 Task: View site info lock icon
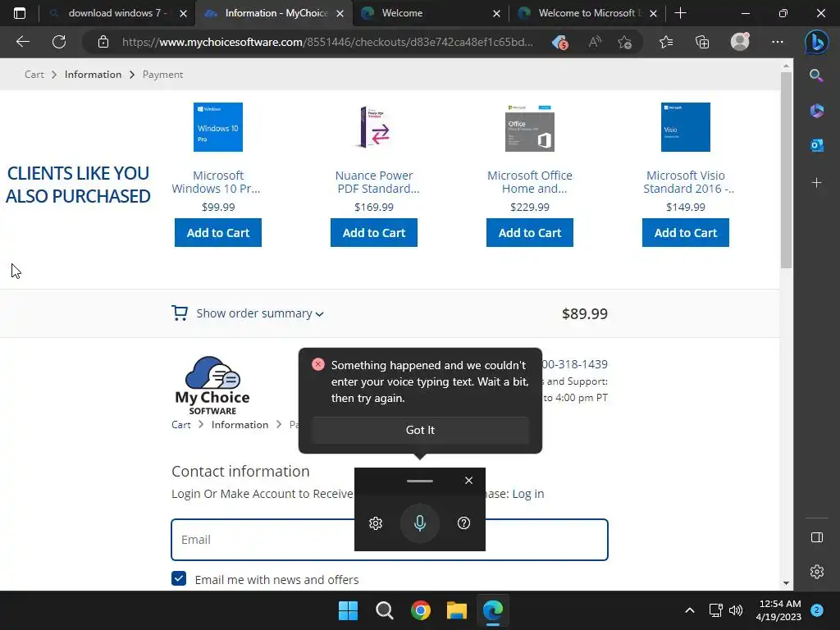103,42
